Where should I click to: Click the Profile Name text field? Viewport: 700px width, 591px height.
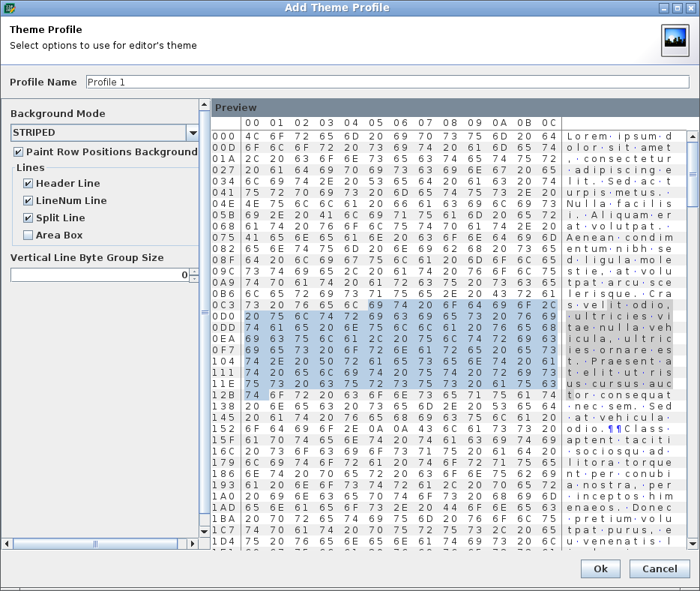387,82
